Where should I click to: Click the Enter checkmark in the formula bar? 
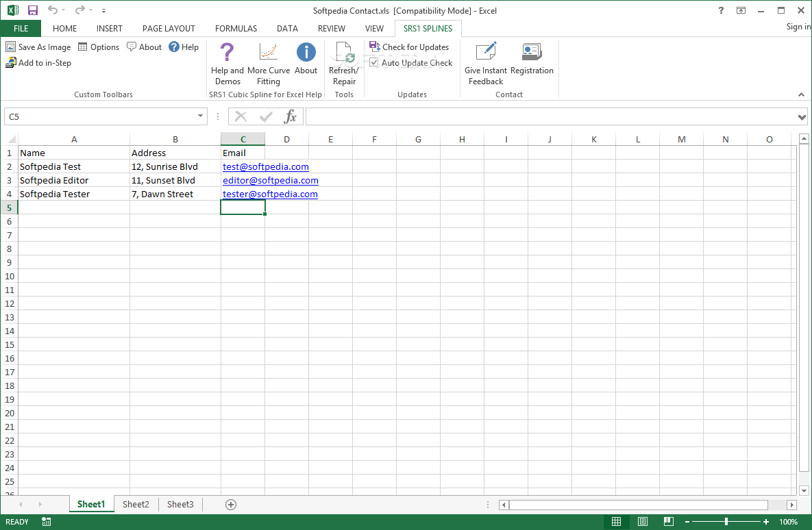(266, 116)
